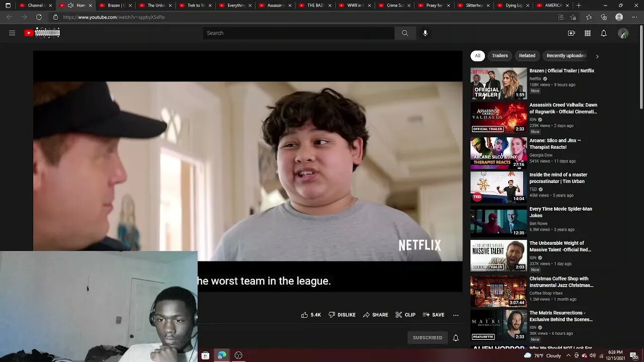Open Microsoft Store from the taskbar
Screen dimensions: 644x362
(205, 355)
